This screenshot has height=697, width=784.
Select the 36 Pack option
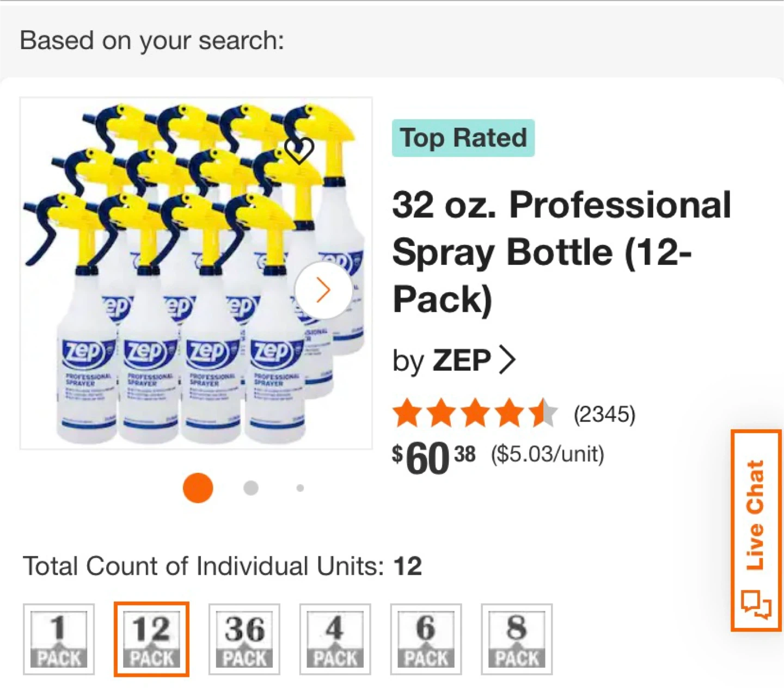[244, 639]
